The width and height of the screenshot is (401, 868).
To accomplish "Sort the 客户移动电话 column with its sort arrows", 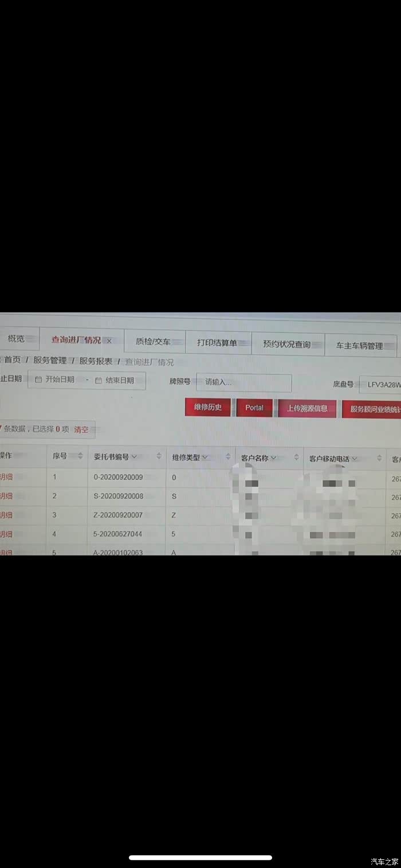I will click(379, 458).
